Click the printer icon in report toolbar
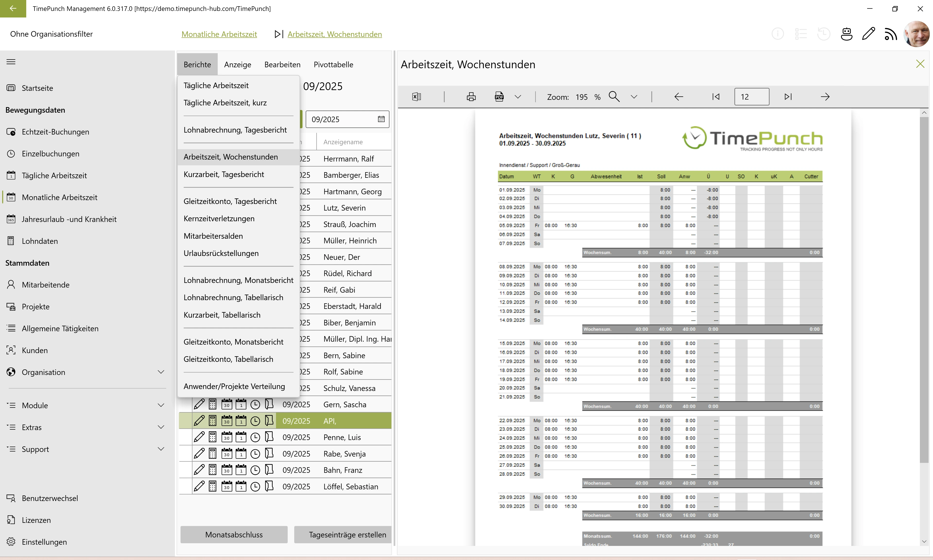The image size is (933, 560). [471, 97]
